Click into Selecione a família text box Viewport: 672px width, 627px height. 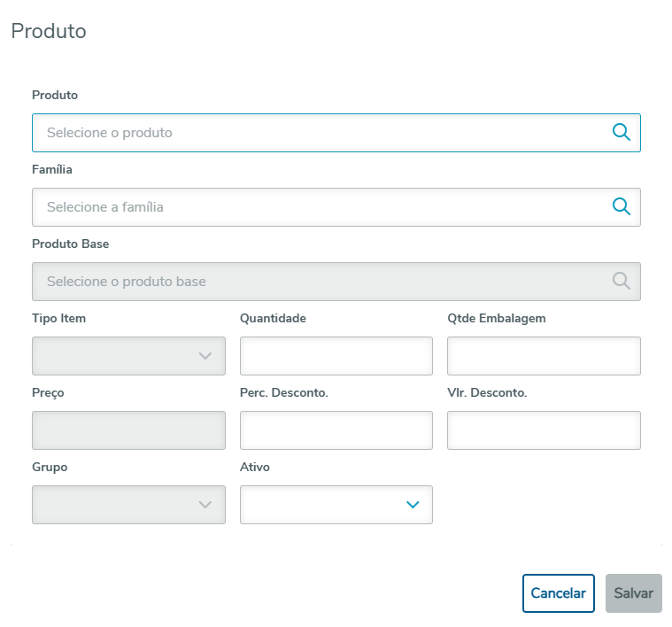(x=319, y=207)
